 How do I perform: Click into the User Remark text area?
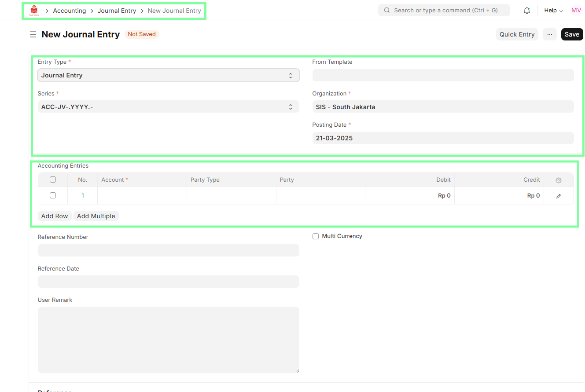tap(168, 340)
